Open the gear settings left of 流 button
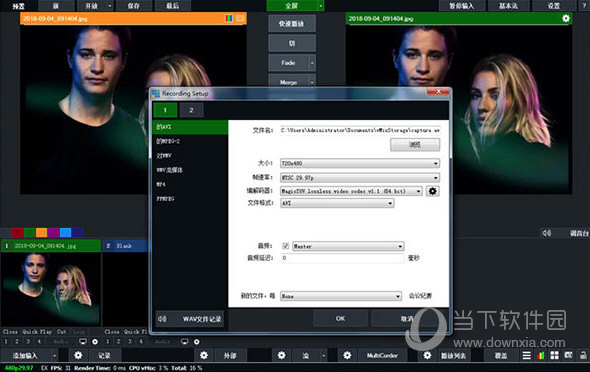 [x=281, y=355]
